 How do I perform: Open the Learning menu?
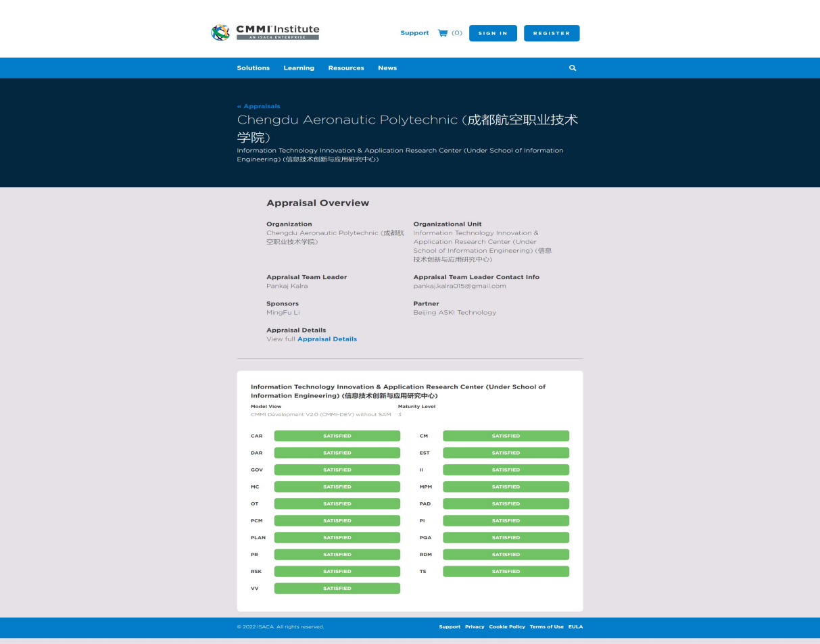tap(299, 68)
